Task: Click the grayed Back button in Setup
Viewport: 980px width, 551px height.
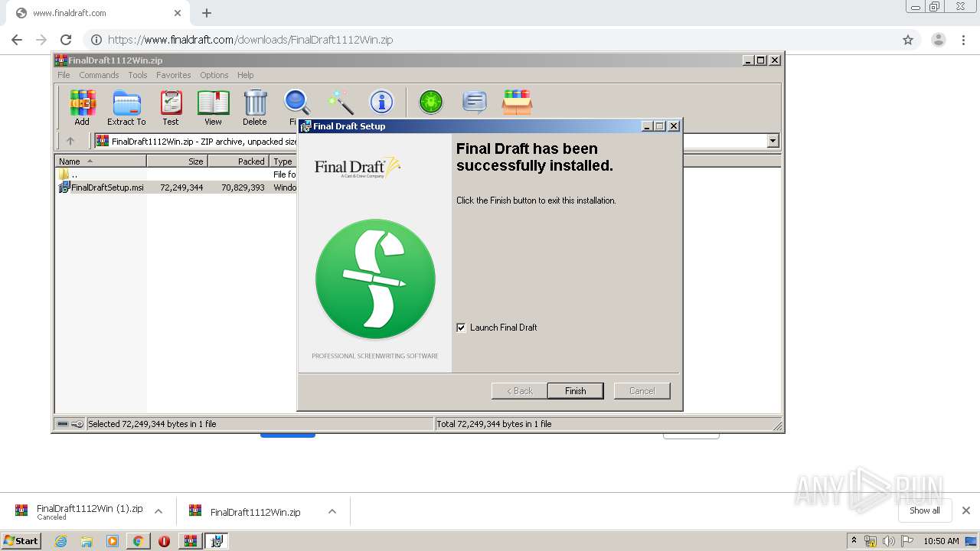Action: click(519, 391)
